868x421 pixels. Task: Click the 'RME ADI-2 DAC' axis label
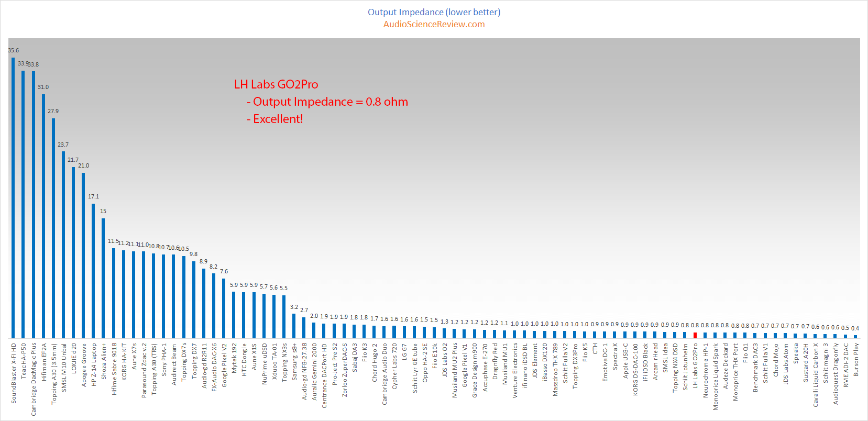tap(845, 365)
